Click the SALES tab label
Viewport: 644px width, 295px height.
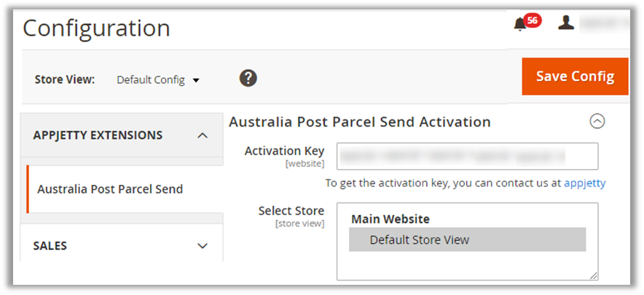[50, 246]
